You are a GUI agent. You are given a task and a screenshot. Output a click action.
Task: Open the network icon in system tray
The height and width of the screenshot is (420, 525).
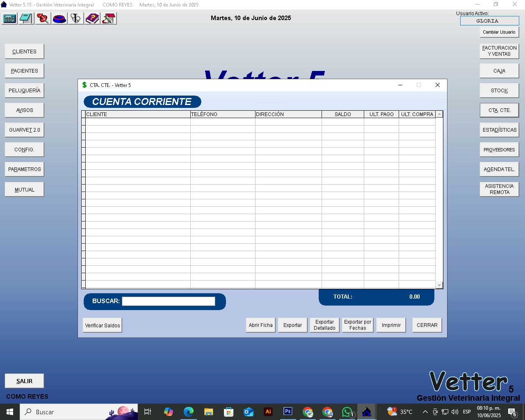click(445, 412)
